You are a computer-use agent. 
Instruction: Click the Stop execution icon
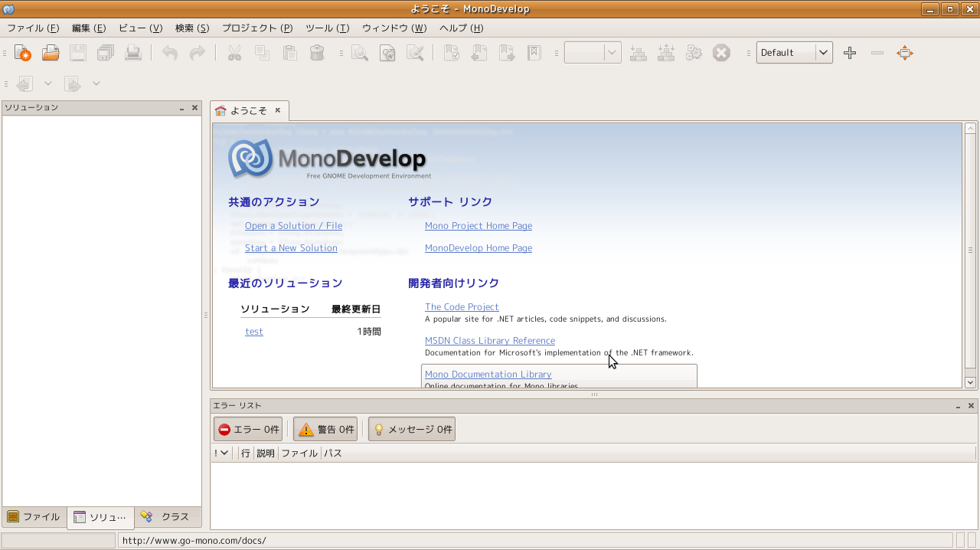(x=721, y=53)
